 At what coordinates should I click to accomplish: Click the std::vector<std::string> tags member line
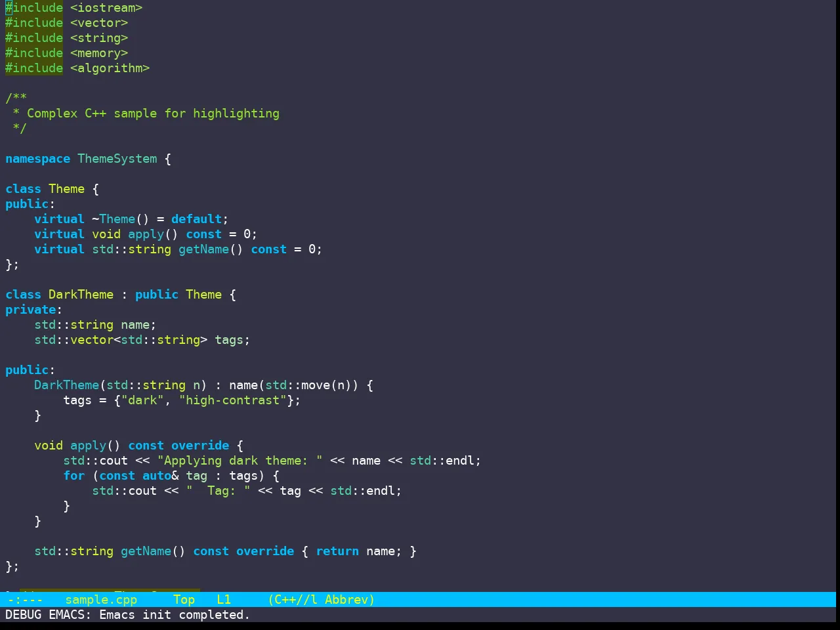pyautogui.click(x=142, y=340)
